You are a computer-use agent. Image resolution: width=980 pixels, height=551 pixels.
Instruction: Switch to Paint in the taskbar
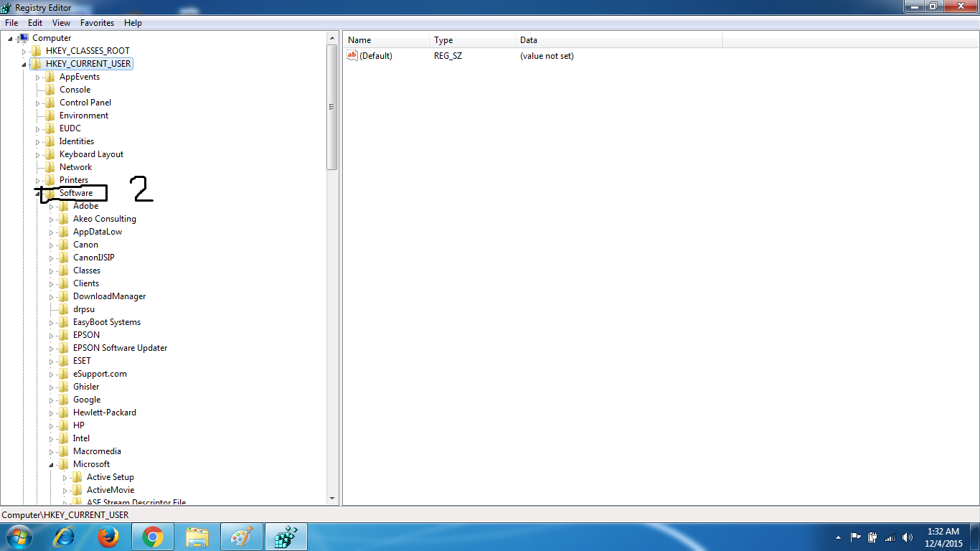(242, 537)
